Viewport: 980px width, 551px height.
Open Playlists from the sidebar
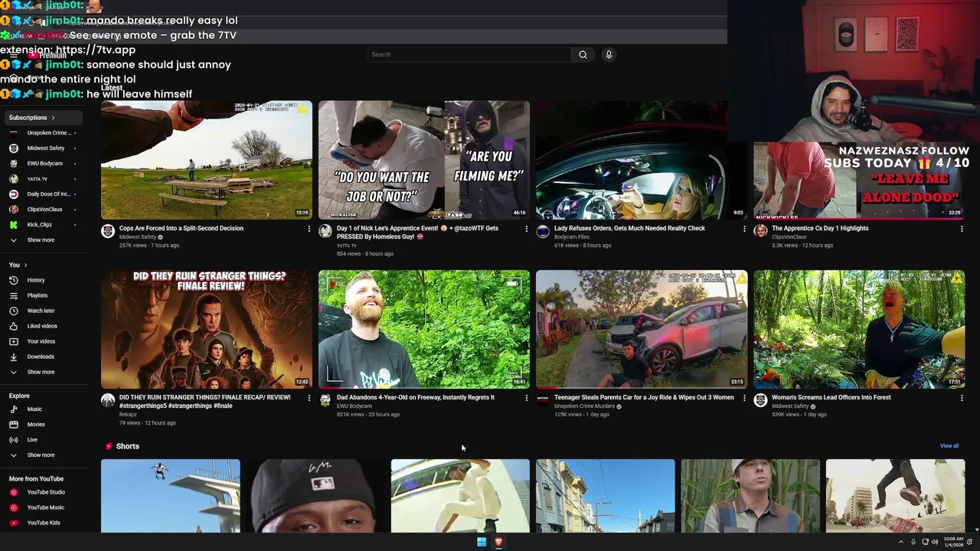tap(37, 295)
